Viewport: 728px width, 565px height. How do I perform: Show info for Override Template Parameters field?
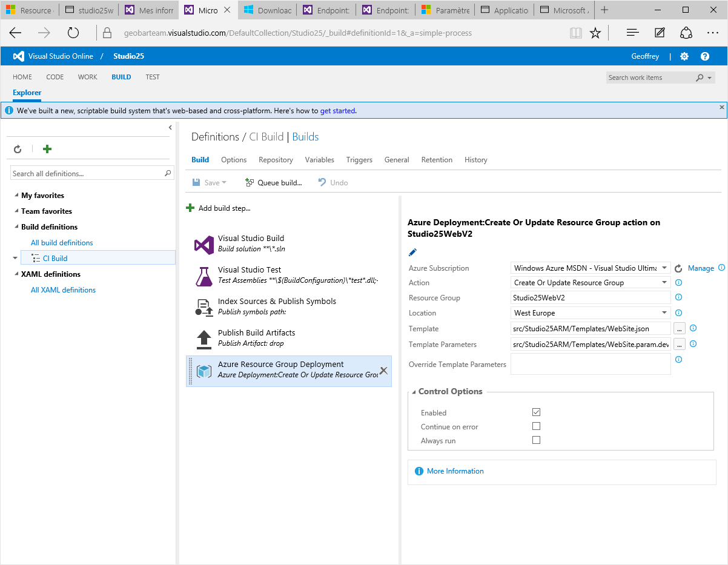(679, 359)
